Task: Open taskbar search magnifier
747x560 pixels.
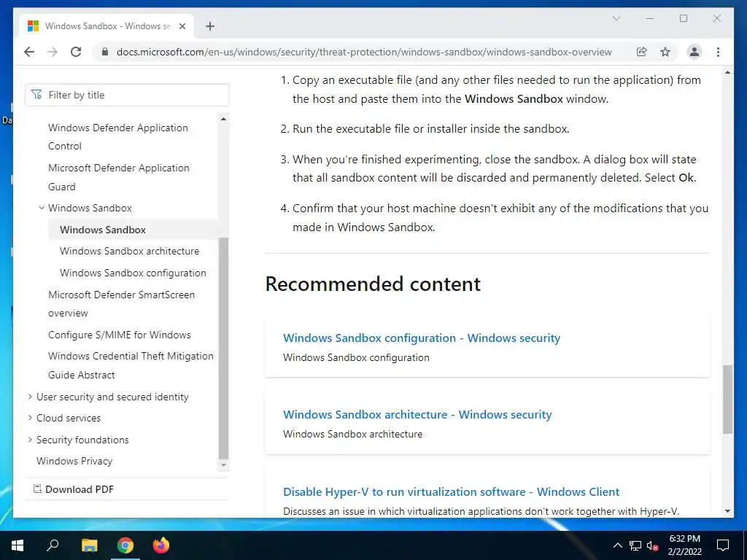Action: pos(53,545)
